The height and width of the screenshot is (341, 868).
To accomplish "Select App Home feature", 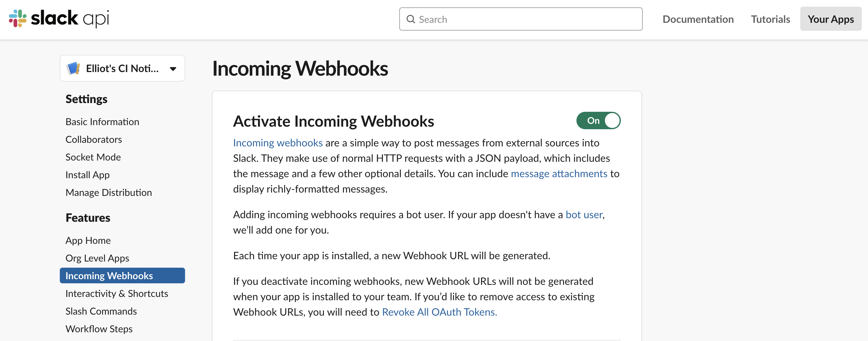I will (88, 240).
